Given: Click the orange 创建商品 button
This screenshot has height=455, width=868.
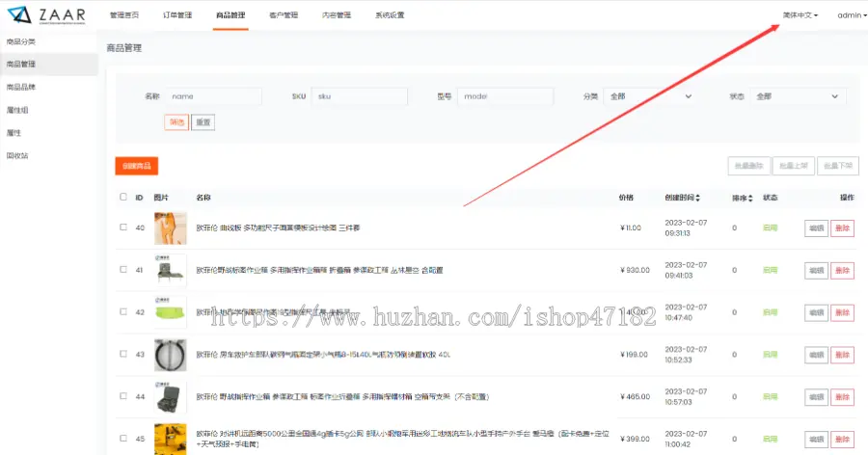Looking at the screenshot, I should click(136, 166).
